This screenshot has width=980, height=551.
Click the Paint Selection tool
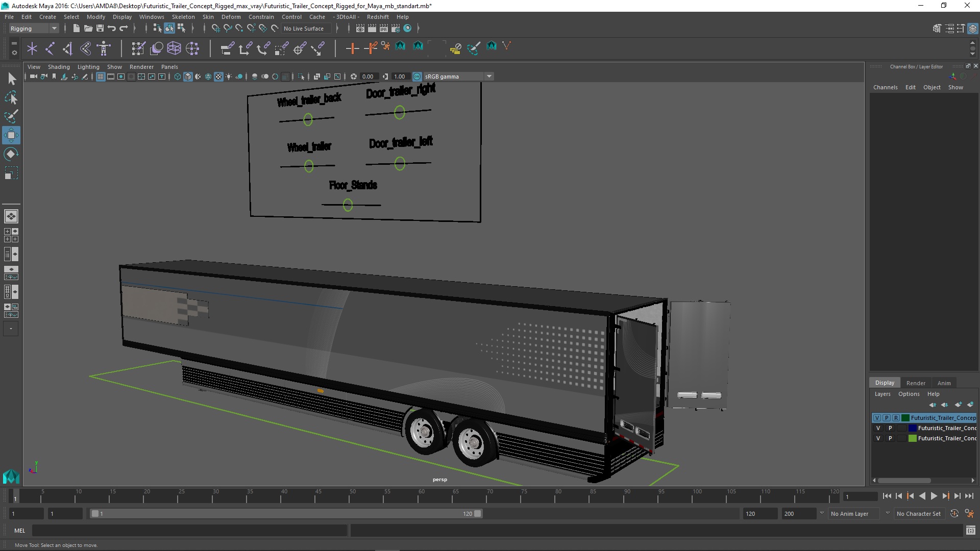[11, 116]
